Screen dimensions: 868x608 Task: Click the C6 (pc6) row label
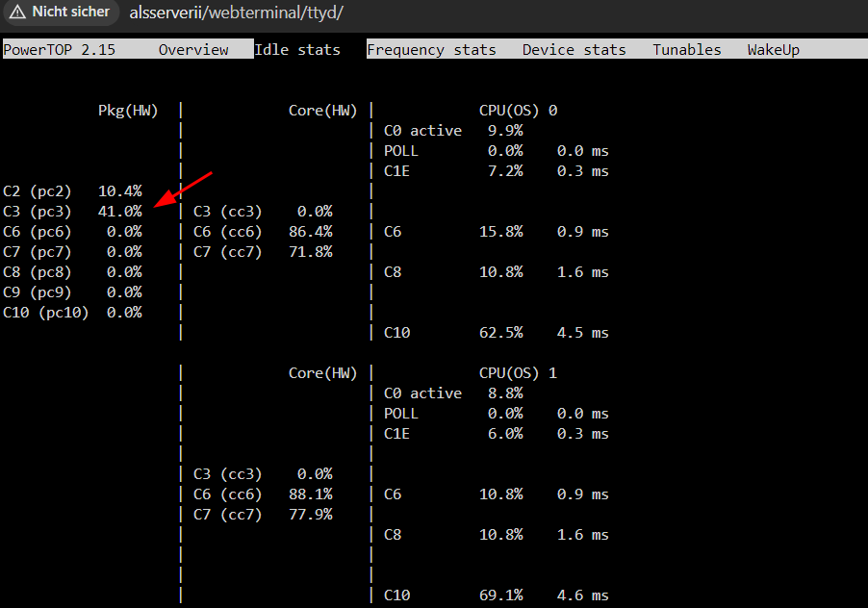(38, 232)
